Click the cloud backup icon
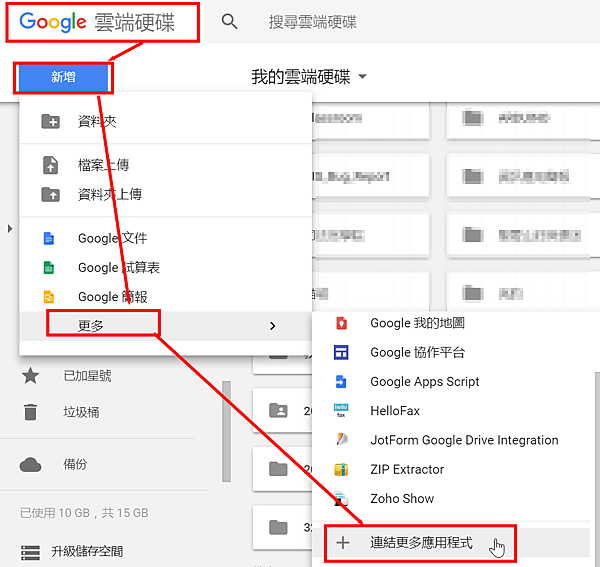 (x=30, y=465)
